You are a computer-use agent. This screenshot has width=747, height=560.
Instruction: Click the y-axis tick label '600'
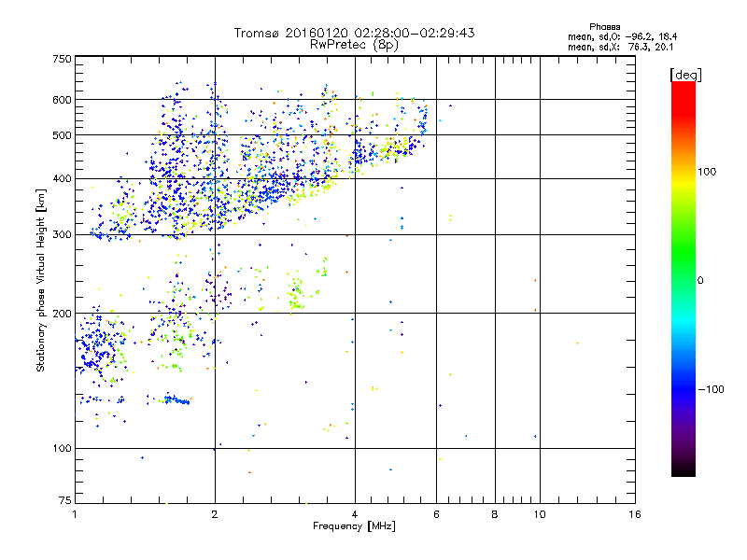click(x=62, y=100)
